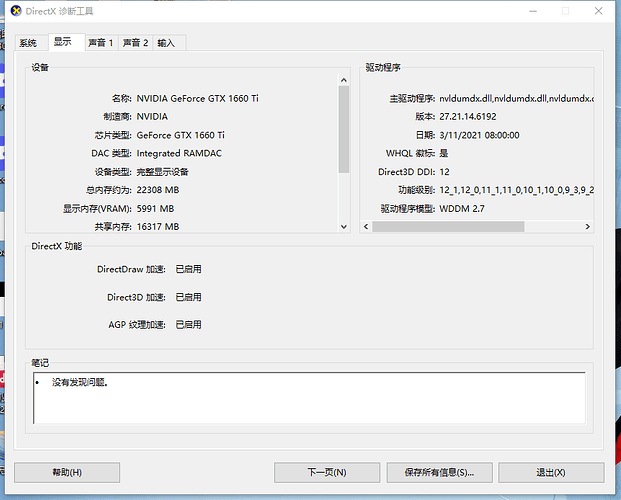621x500 pixels.
Task: Go to next page with 下一页(N)
Action: [x=327, y=472]
